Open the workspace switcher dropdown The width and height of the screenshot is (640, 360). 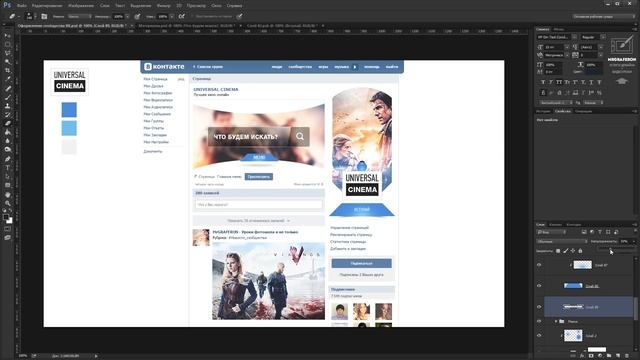[604, 16]
